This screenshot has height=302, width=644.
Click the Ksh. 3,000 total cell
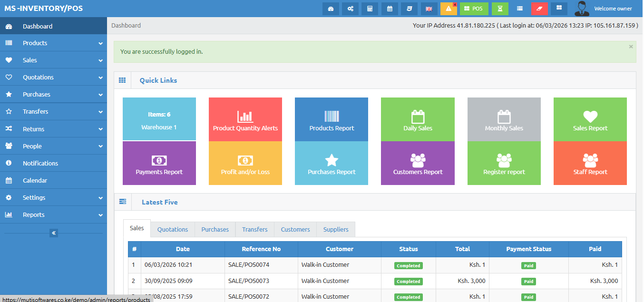click(x=462, y=281)
